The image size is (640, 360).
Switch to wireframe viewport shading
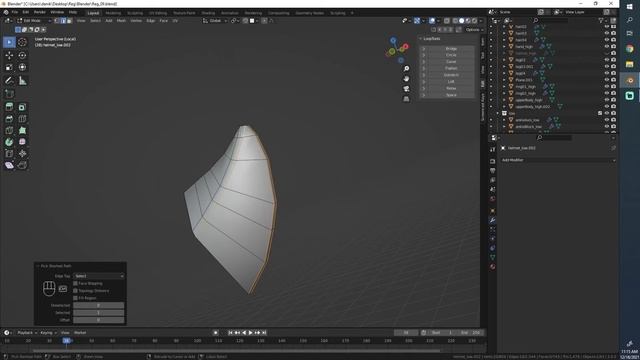pos(455,20)
